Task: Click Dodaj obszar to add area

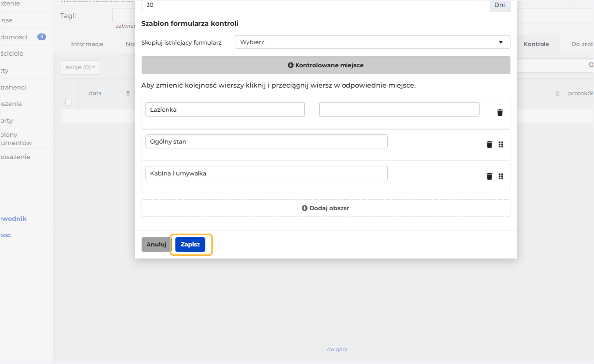Action: (326, 208)
